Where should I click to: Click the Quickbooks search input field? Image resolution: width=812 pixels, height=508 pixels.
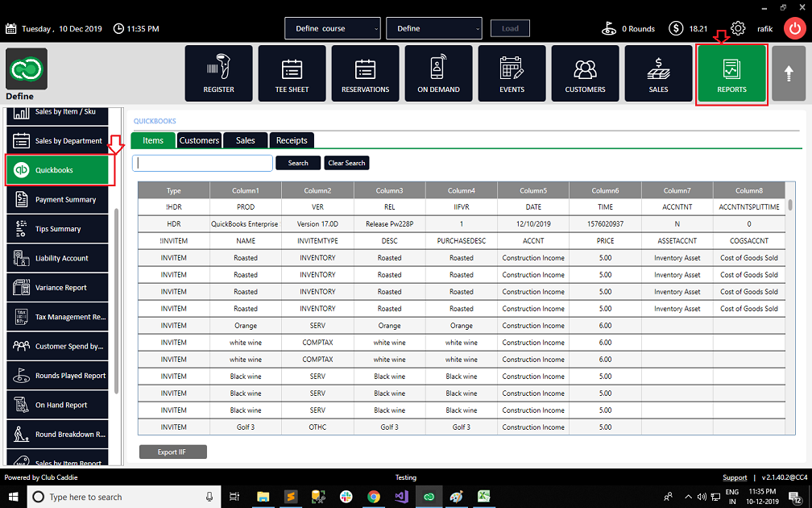[202, 163]
